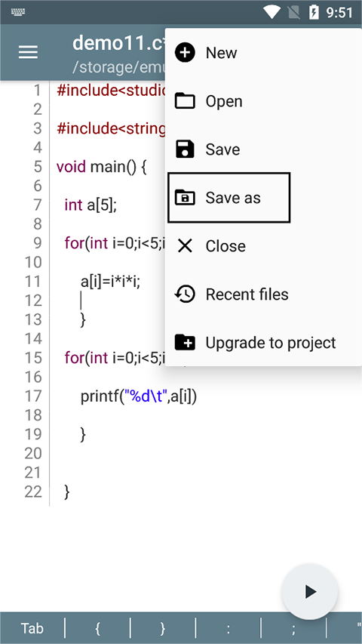The width and height of the screenshot is (362, 644).
Task: Insert a Tab from the bottom bar
Action: coord(32,628)
